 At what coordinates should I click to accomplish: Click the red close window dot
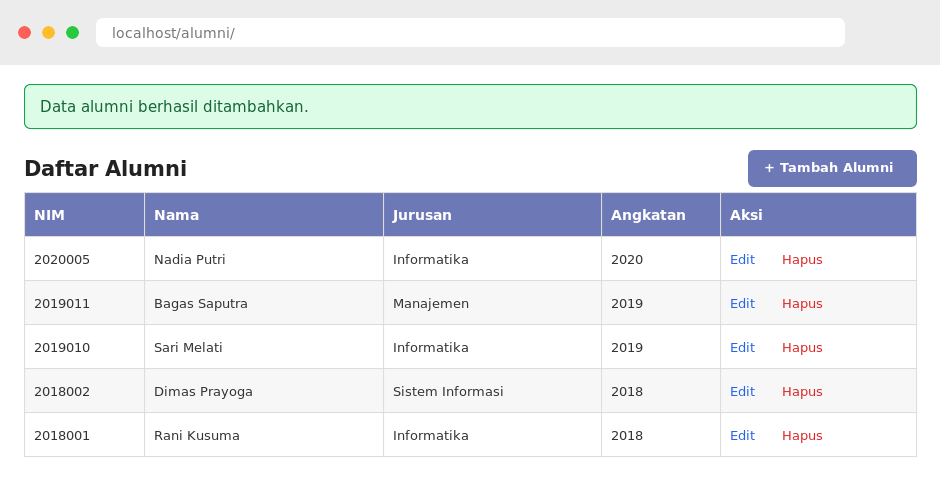click(x=25, y=32)
